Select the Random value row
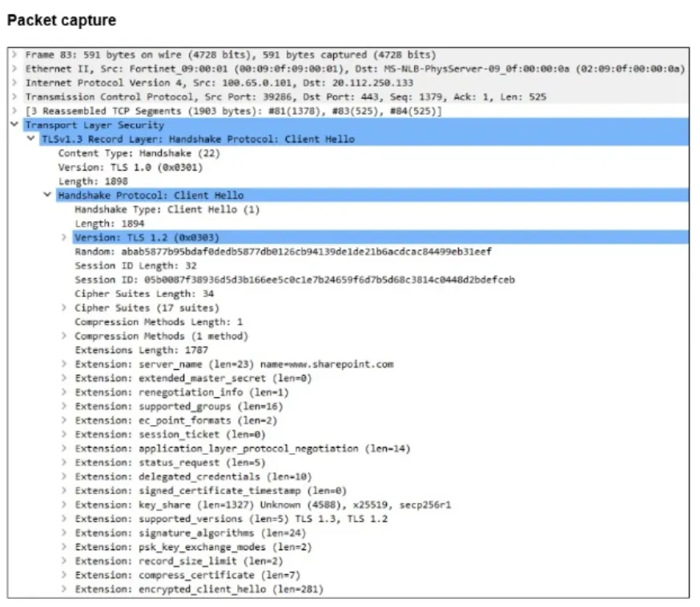This screenshot has width=700, height=607. click(380, 251)
